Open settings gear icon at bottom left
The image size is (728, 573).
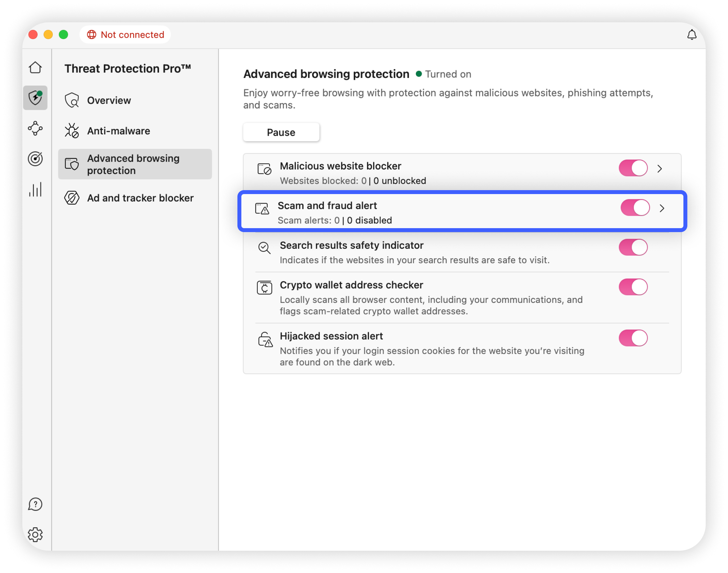(x=35, y=534)
